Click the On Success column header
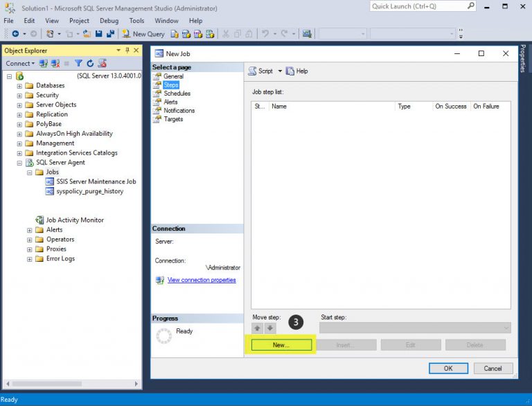Image resolution: width=532 pixels, height=406 pixels. tap(451, 106)
